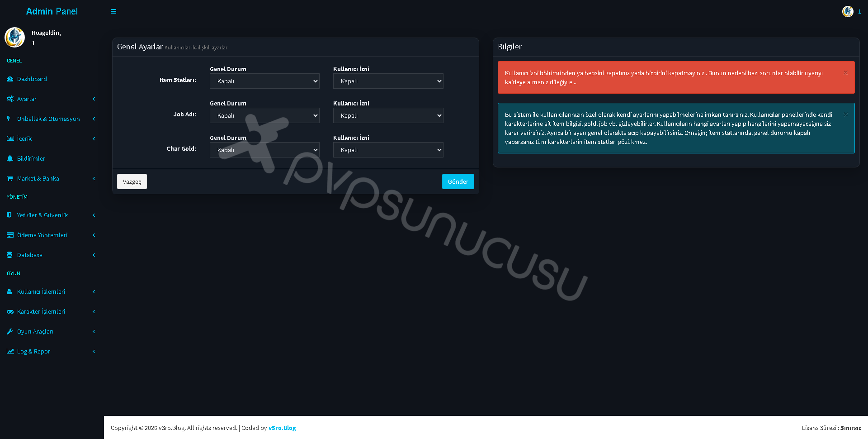Click the Bildirimler bell icon

click(10, 159)
